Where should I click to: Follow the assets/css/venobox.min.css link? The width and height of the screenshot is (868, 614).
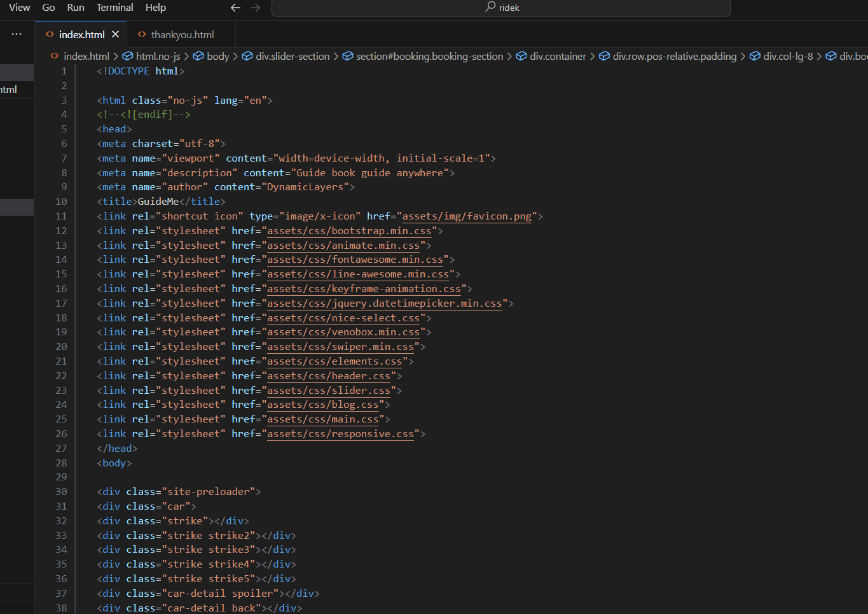coord(343,332)
